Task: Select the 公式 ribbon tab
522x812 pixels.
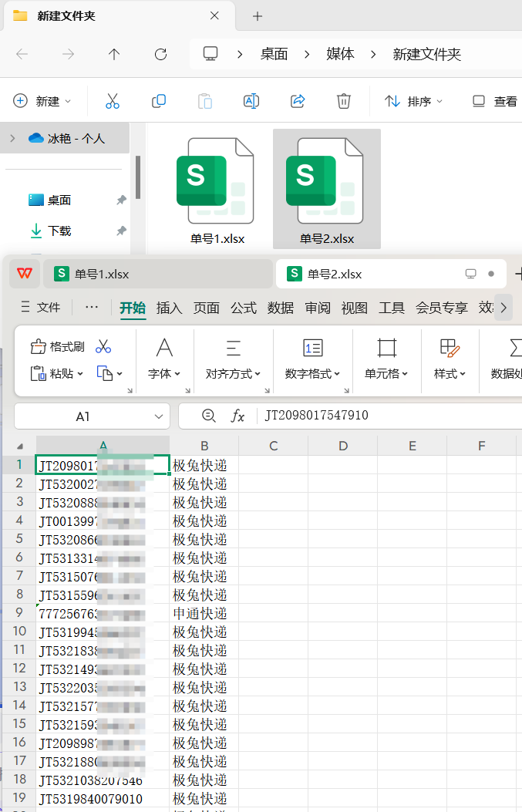Action: 244,308
